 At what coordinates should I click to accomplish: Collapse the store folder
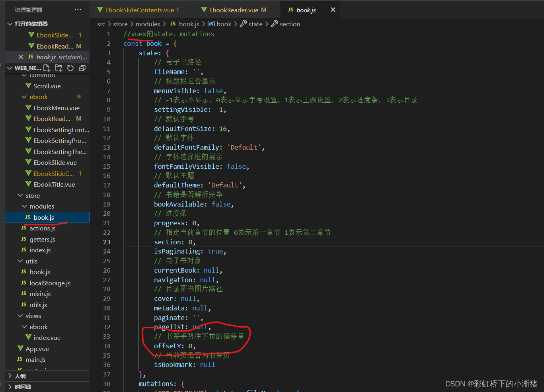(x=21, y=195)
